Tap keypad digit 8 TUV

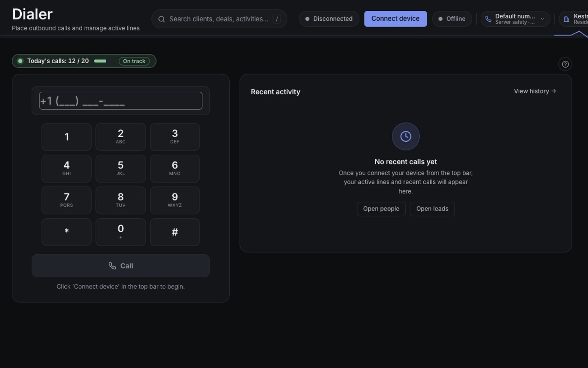(121, 200)
